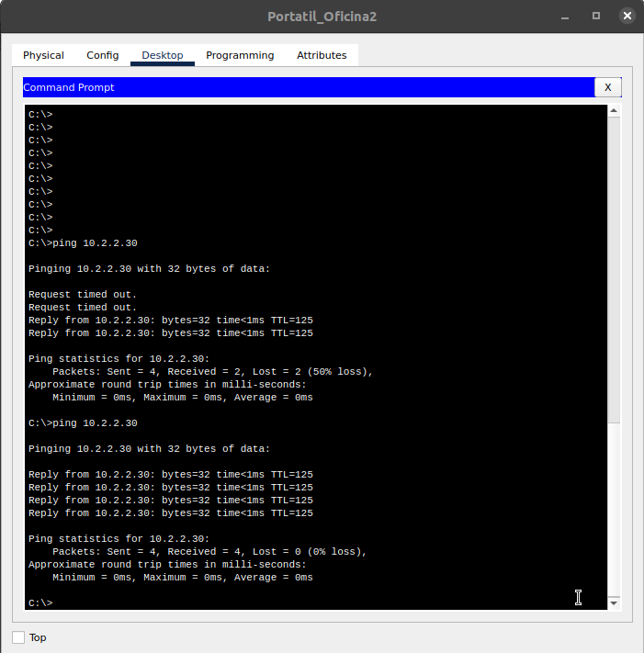This screenshot has width=644, height=653.
Task: Close the Command Prompt with X button
Action: pyautogui.click(x=607, y=87)
